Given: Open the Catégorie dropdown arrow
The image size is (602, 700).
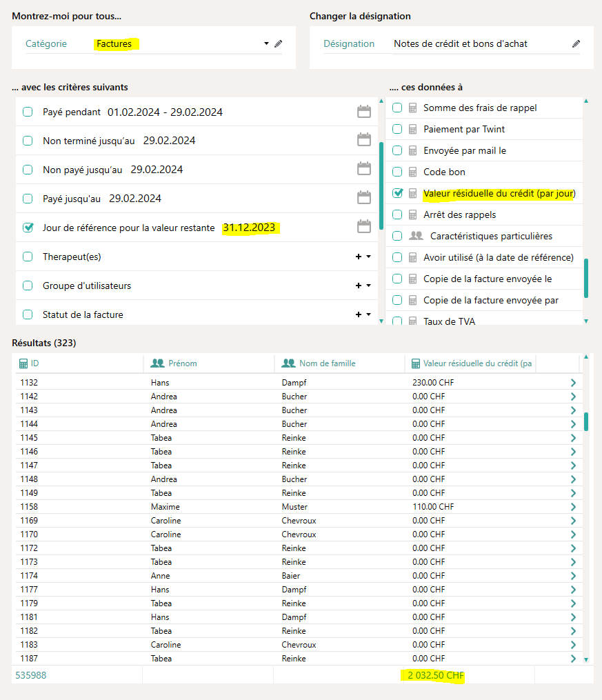Looking at the screenshot, I should point(266,43).
